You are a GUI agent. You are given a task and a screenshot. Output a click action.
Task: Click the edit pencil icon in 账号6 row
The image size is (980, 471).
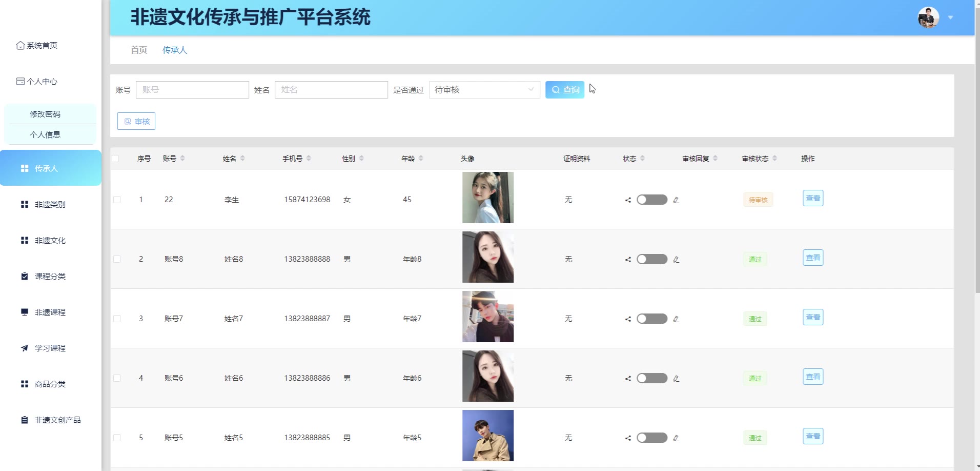pos(676,379)
